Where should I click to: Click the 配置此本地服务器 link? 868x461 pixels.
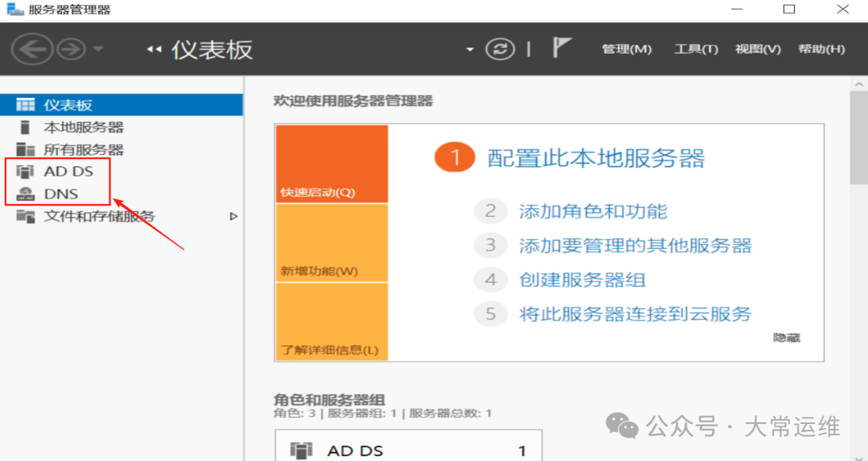[596, 158]
